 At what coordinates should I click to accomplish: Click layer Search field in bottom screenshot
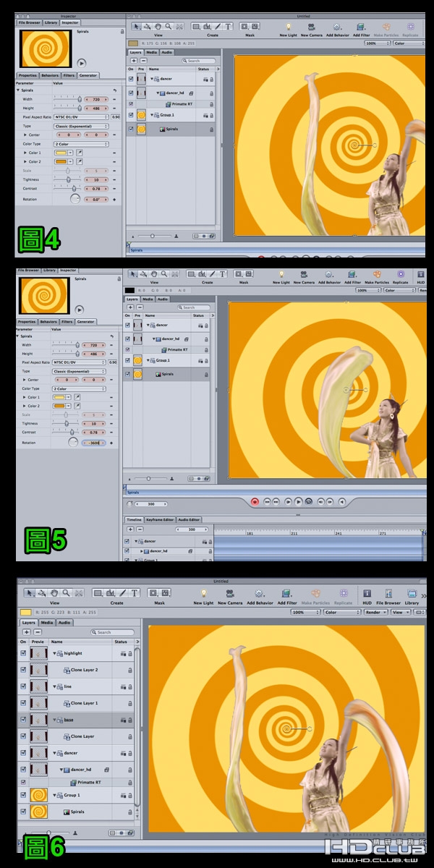pos(112,631)
